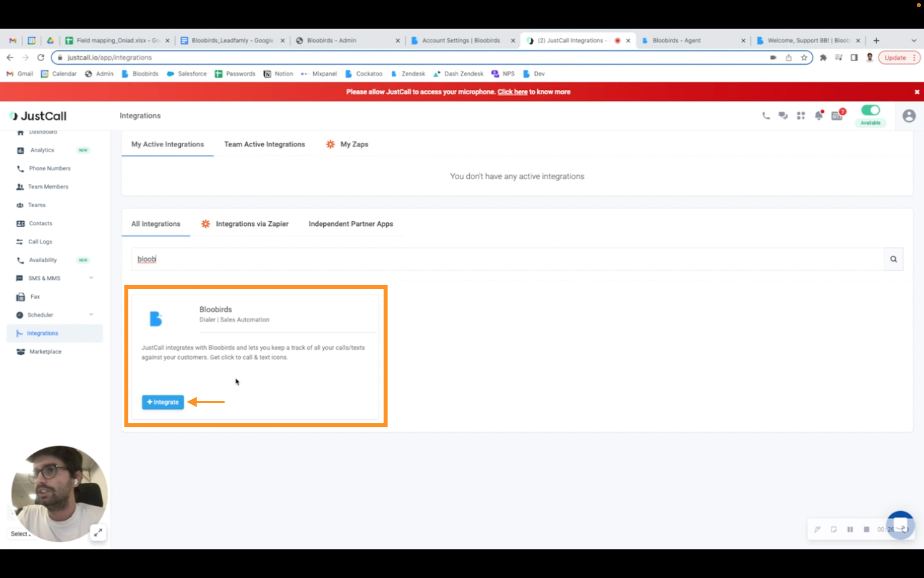The image size is (924, 578).
Task: Switch to My Zaps tab
Action: (x=347, y=144)
